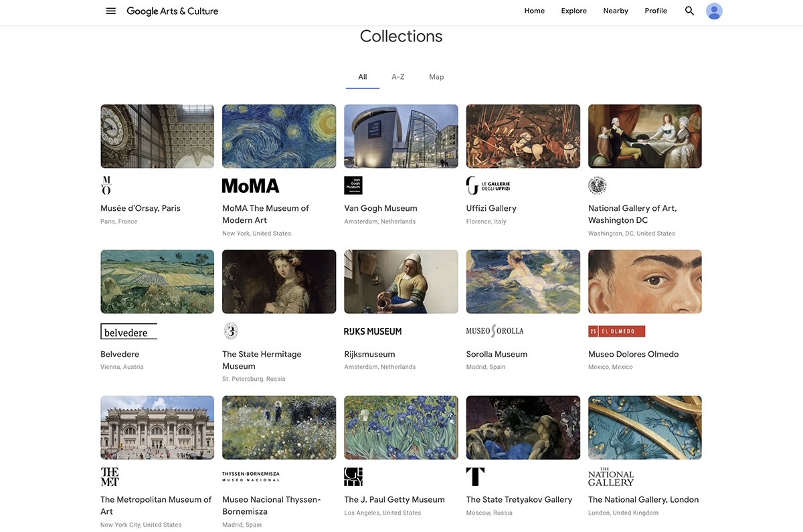Select the All tab
This screenshot has height=532, width=803.
click(x=363, y=77)
